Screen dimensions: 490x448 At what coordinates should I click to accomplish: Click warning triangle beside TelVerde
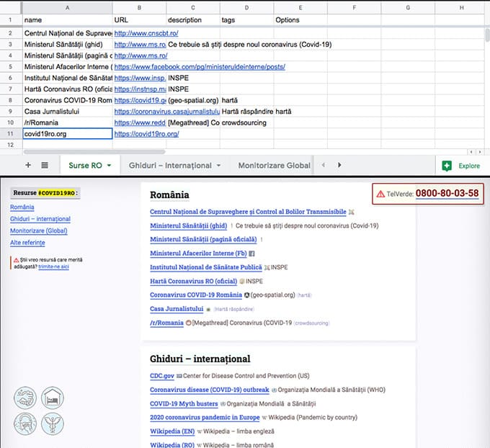click(x=380, y=194)
